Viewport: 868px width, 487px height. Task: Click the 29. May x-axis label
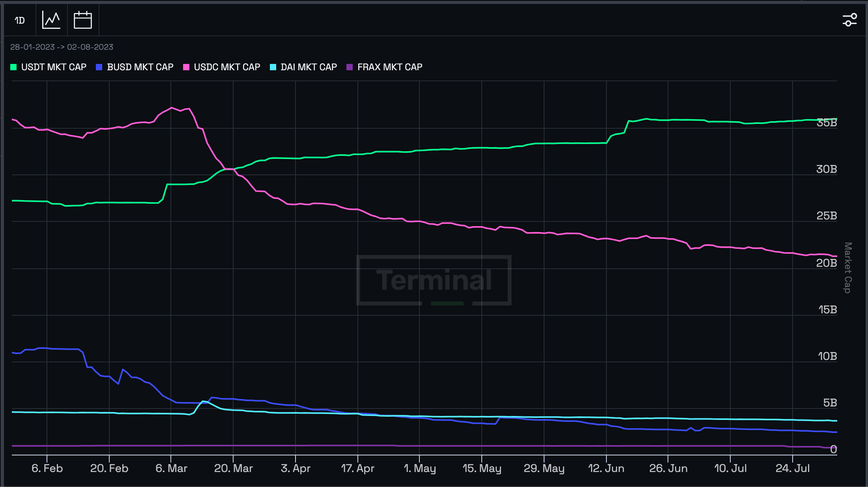click(x=544, y=468)
